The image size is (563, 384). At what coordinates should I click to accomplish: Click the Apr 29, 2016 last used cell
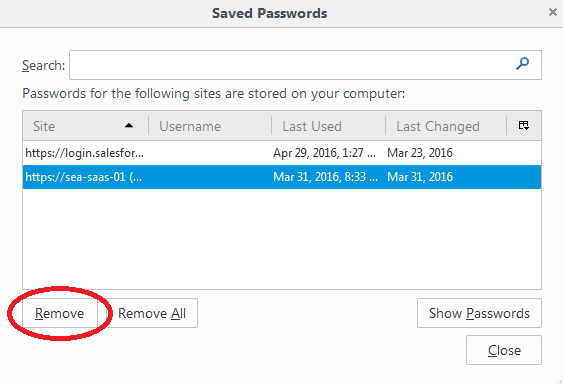(325, 153)
